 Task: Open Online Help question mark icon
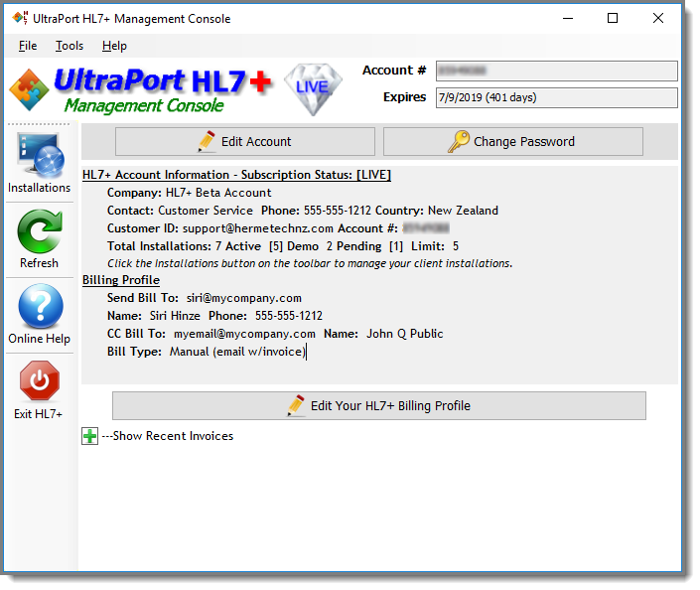(x=40, y=306)
